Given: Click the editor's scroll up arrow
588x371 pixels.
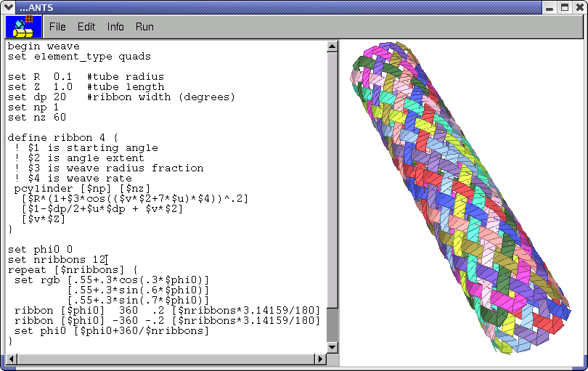Looking at the screenshot, I should (332, 46).
